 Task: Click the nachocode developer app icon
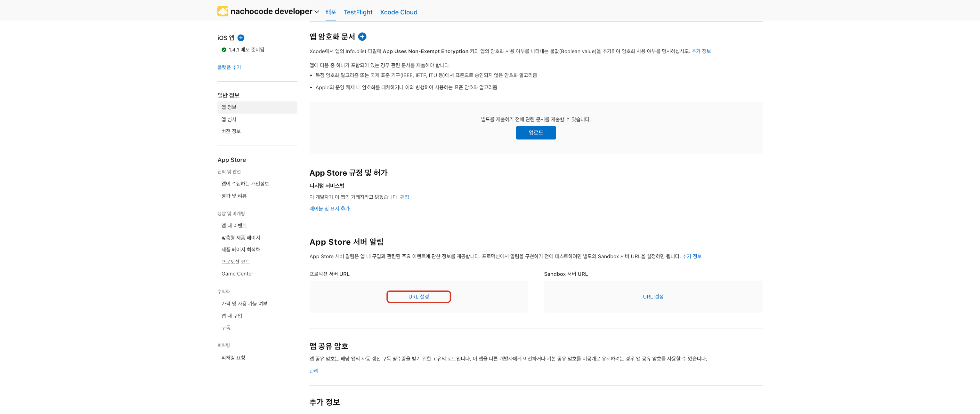coord(223,11)
